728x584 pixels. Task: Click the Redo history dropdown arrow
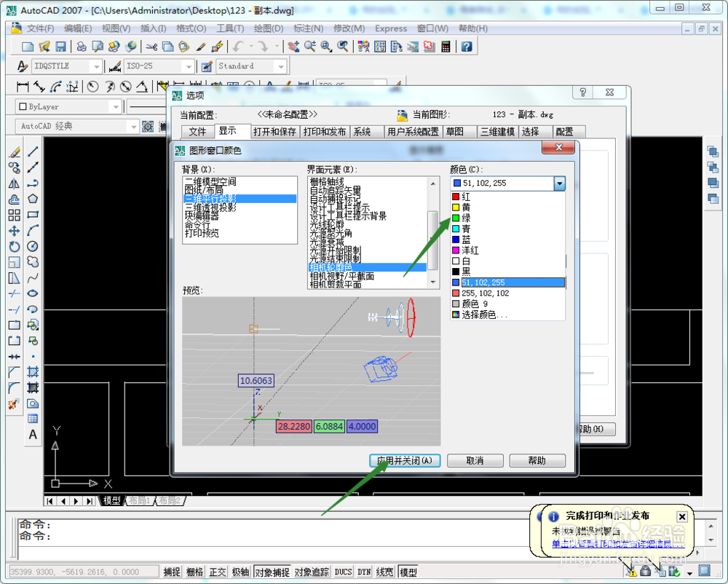coord(277,47)
